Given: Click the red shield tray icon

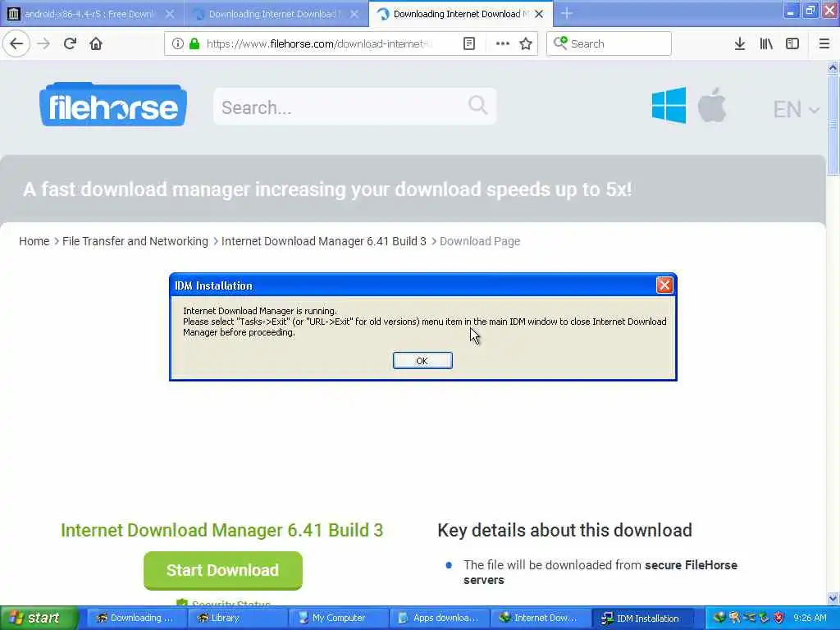Looking at the screenshot, I should (x=779, y=618).
